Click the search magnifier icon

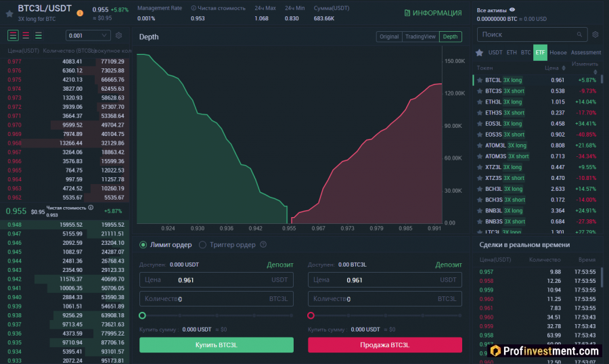pyautogui.click(x=579, y=35)
